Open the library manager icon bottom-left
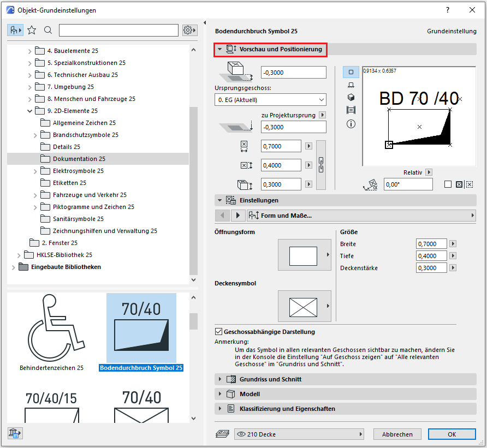Image resolution: width=487 pixels, height=448 pixels. (15, 433)
